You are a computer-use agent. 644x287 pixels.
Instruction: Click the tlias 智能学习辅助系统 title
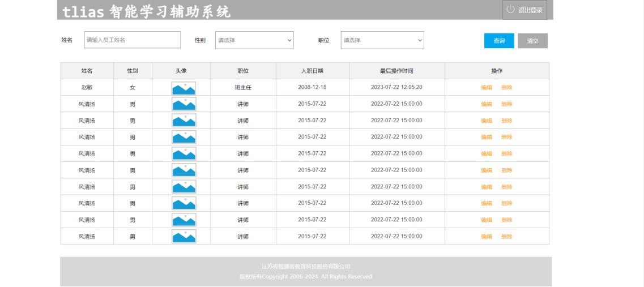tap(147, 11)
